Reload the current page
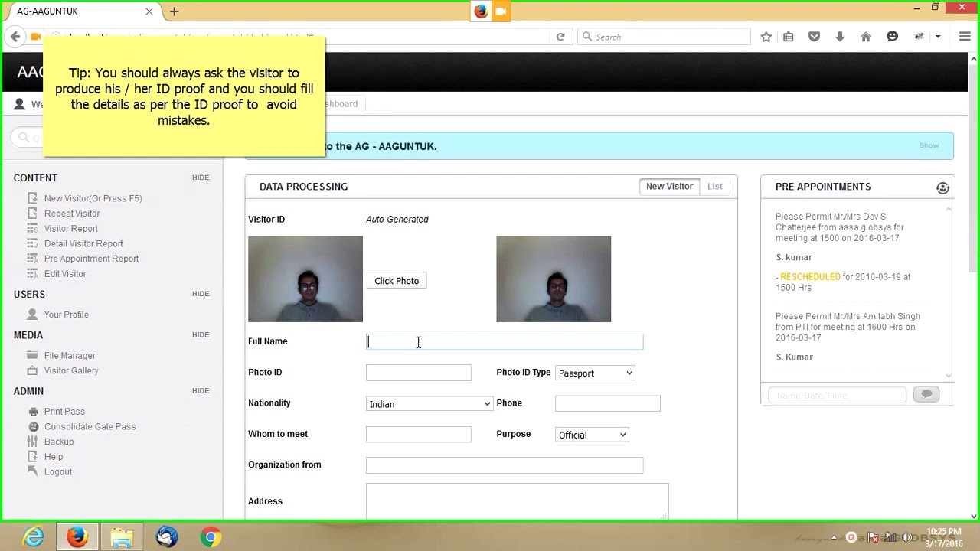Image resolution: width=980 pixels, height=551 pixels. pyautogui.click(x=560, y=37)
